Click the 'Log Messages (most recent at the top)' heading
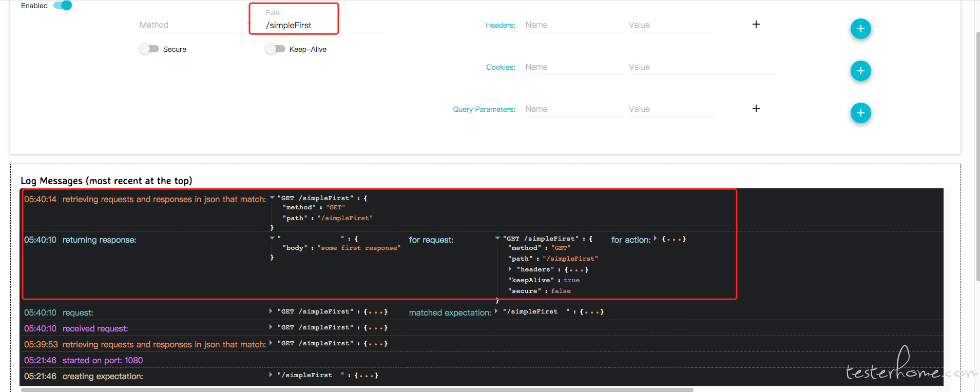The height and width of the screenshot is (392, 980). [106, 181]
